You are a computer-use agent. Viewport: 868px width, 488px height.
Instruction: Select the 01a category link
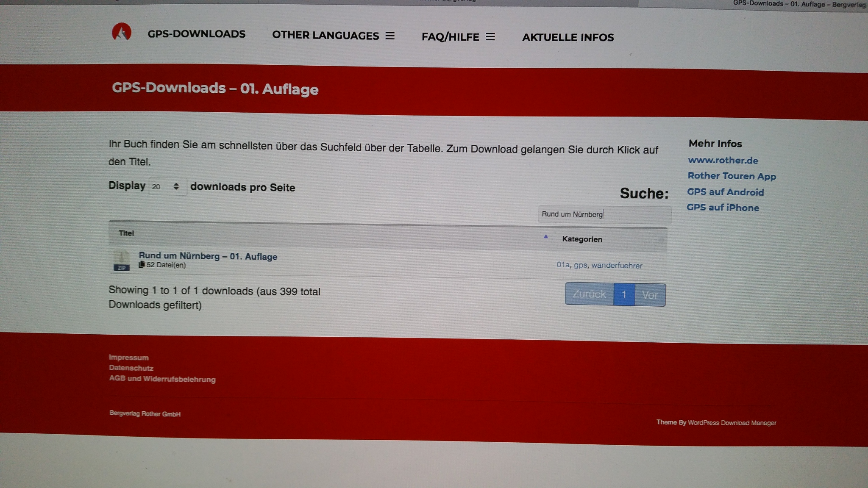pyautogui.click(x=563, y=265)
